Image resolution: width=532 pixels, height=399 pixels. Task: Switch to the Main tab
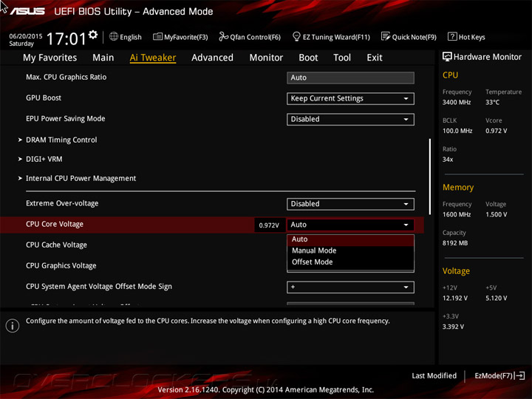[x=103, y=58]
